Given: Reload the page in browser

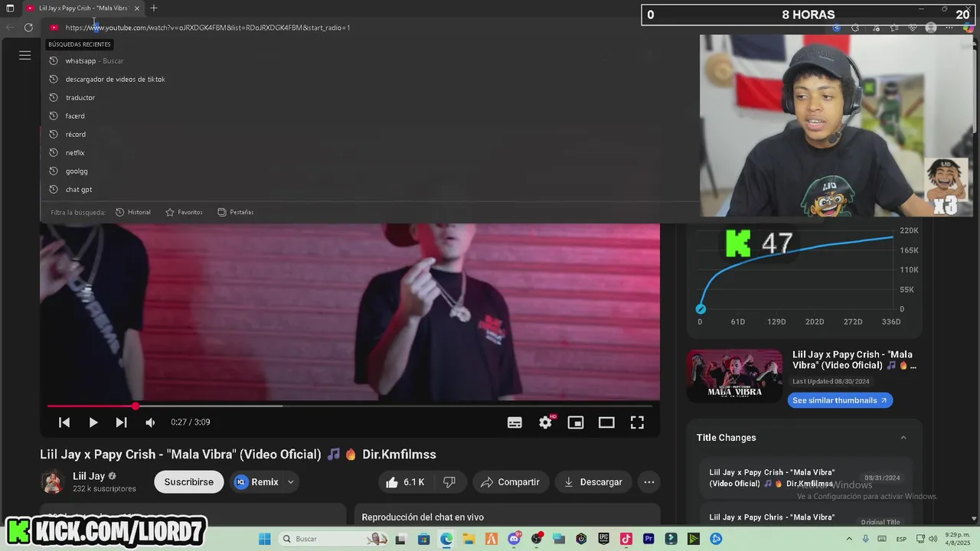Looking at the screenshot, I should click(28, 28).
